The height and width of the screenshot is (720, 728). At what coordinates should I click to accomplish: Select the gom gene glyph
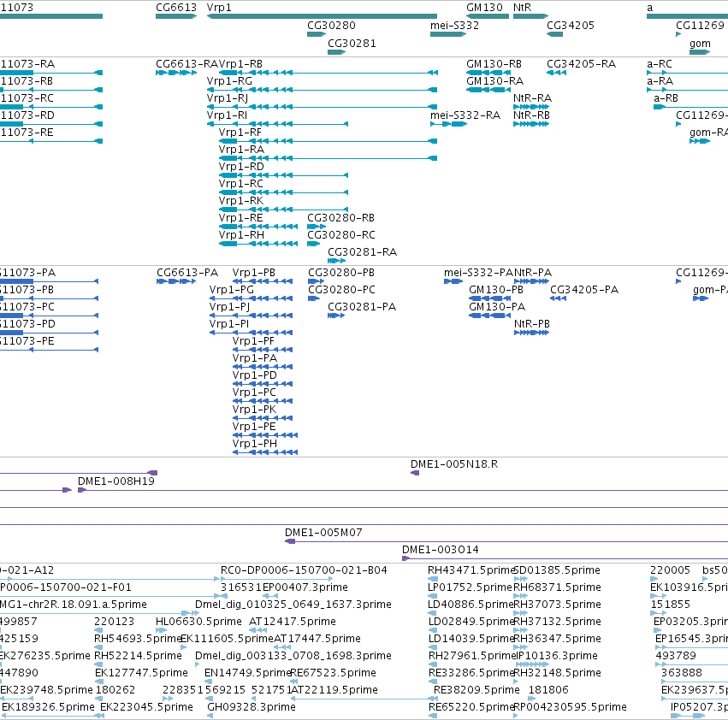coord(700,52)
